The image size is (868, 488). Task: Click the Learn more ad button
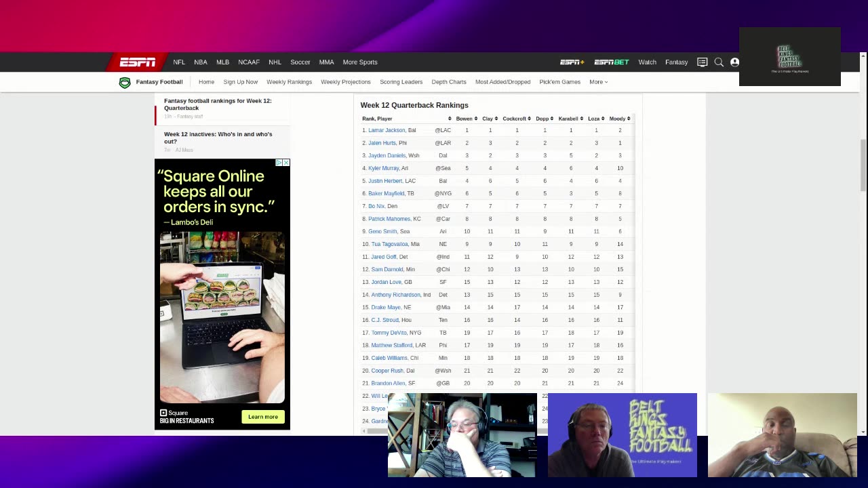(x=263, y=417)
